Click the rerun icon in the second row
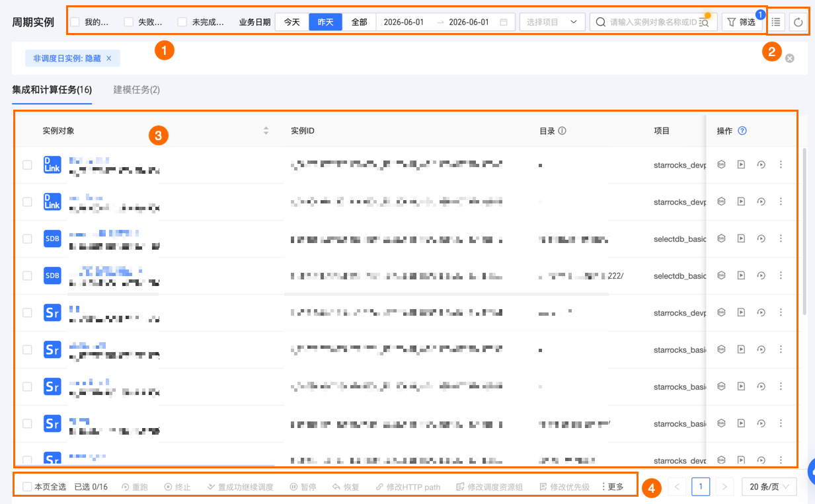This screenshot has width=815, height=504. [761, 201]
